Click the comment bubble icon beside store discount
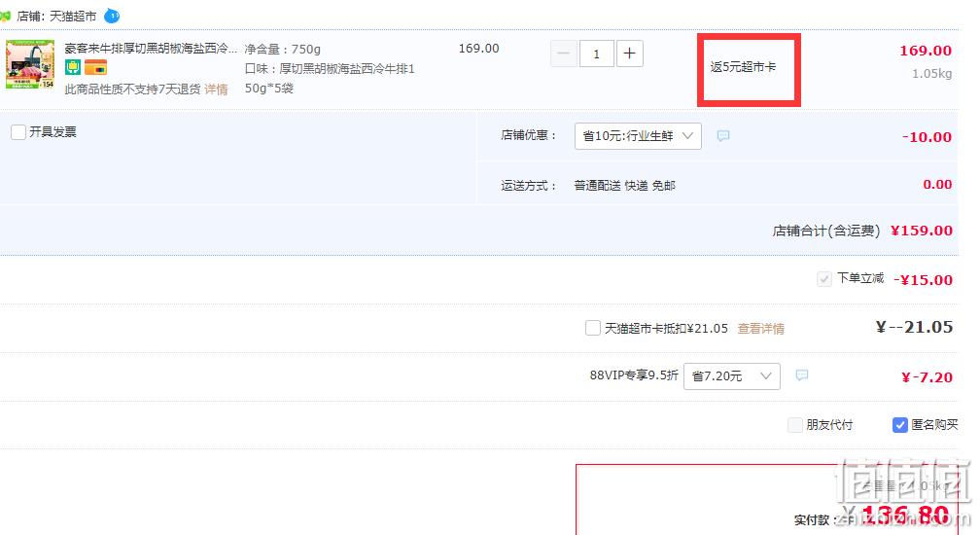Image resolution: width=980 pixels, height=535 pixels. (723, 135)
